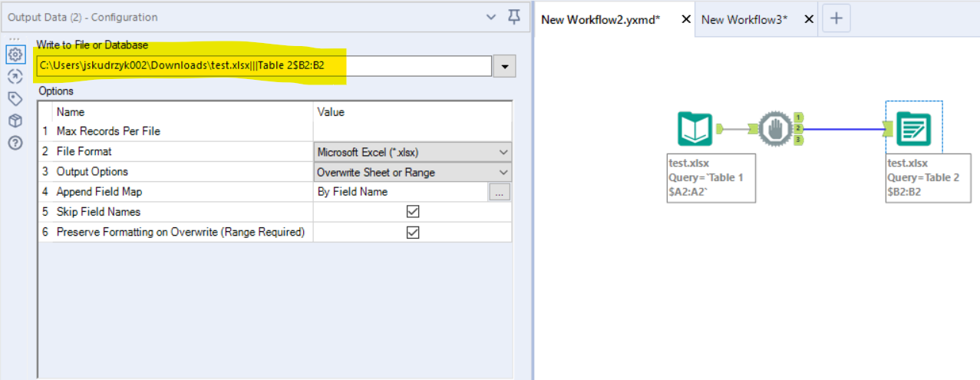Select the Block Until Done hand tool
The image size is (980, 380).
775,128
